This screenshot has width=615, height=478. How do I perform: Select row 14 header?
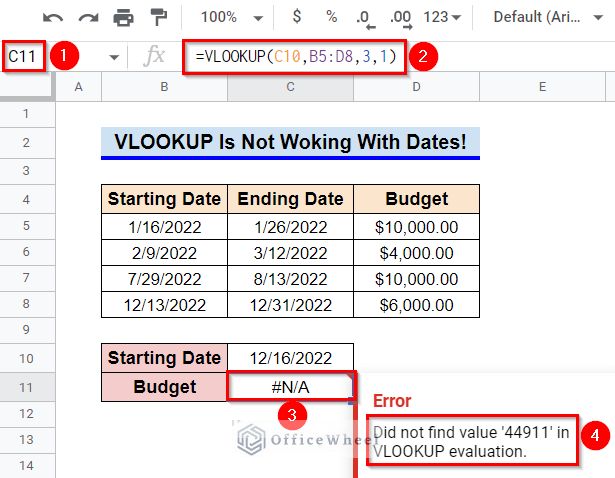point(26,466)
